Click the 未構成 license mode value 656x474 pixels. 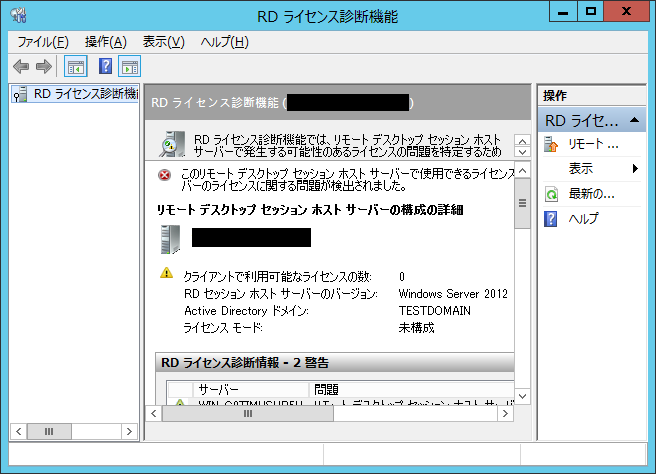416,328
